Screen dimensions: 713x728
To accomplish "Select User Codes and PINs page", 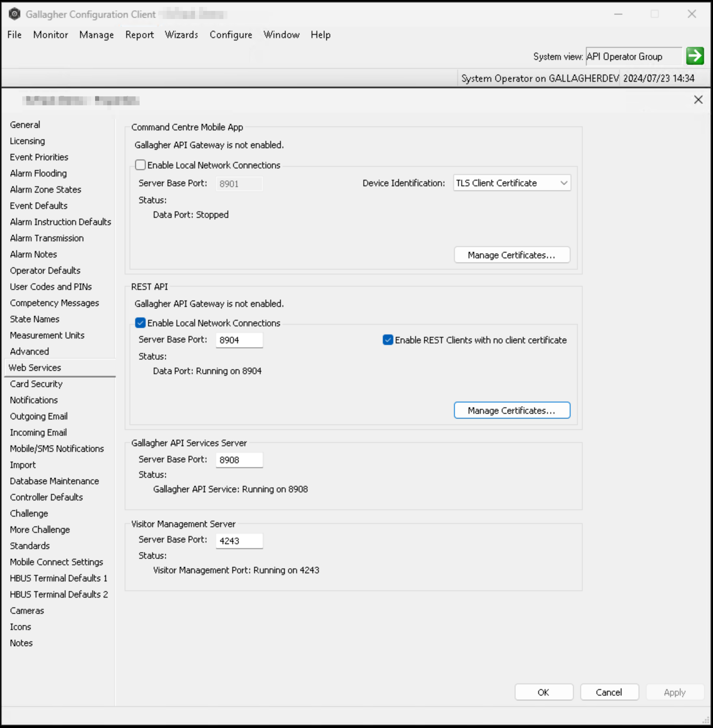I will (x=51, y=287).
